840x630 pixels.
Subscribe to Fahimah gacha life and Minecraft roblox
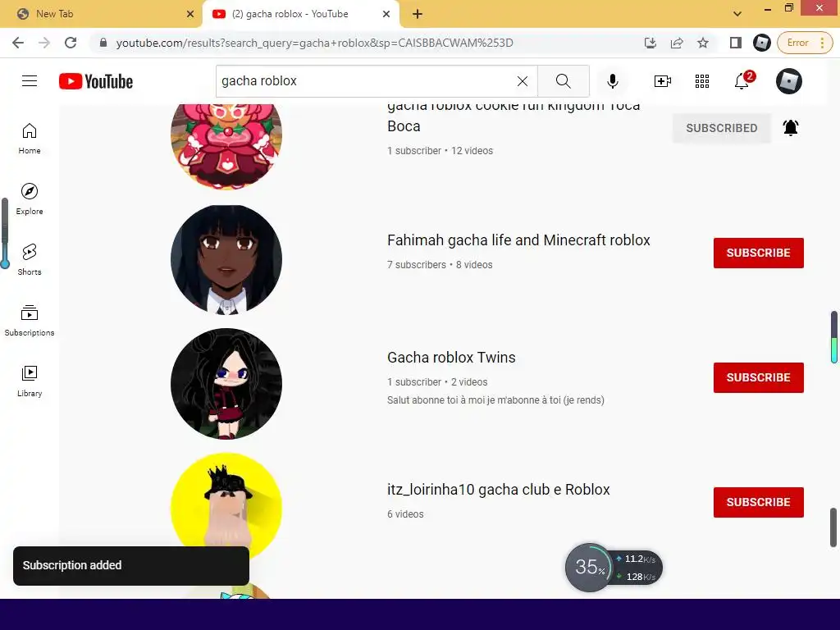point(759,253)
